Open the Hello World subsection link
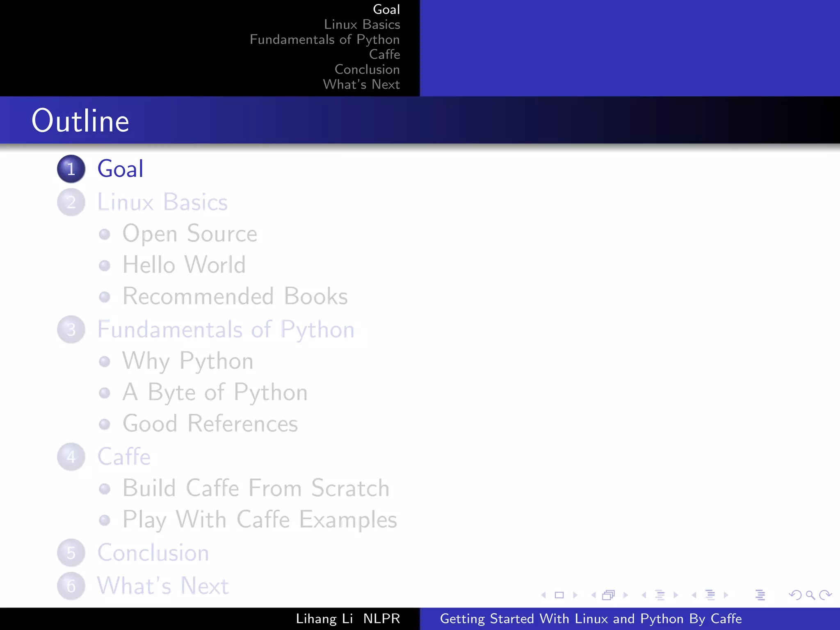This screenshot has width=840, height=630. pyautogui.click(x=184, y=265)
